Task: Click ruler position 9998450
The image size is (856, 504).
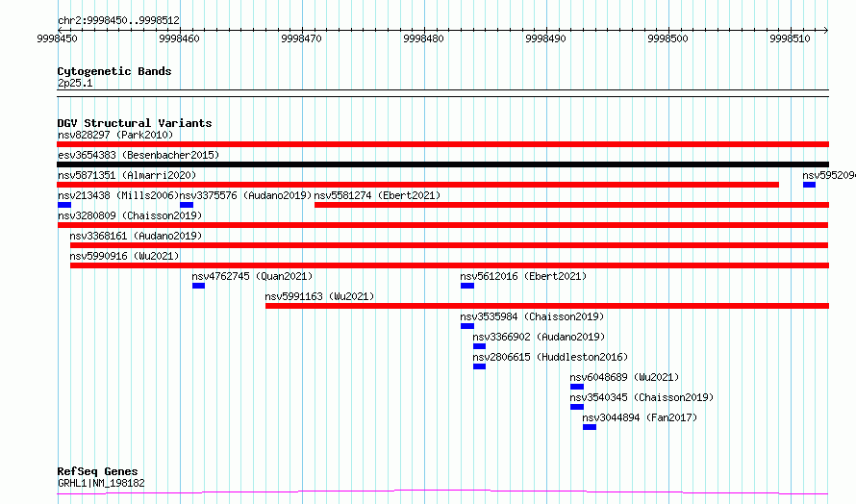Action: [x=58, y=38]
